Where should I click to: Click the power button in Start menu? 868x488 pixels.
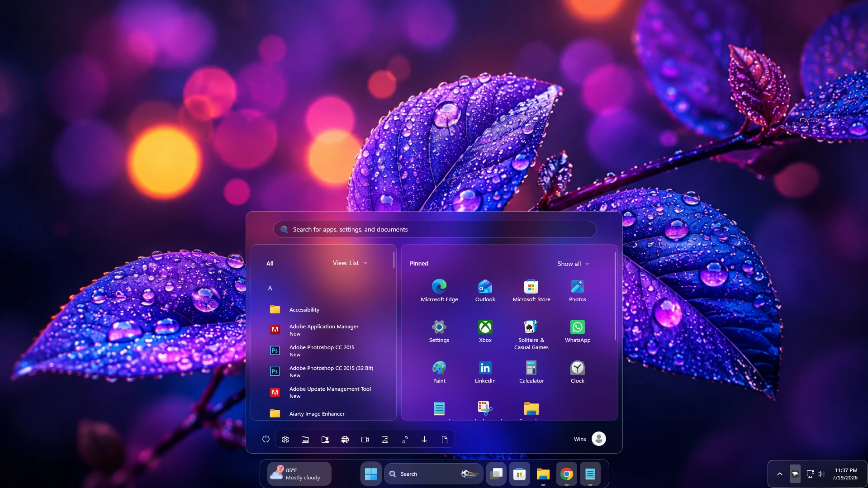coord(266,439)
